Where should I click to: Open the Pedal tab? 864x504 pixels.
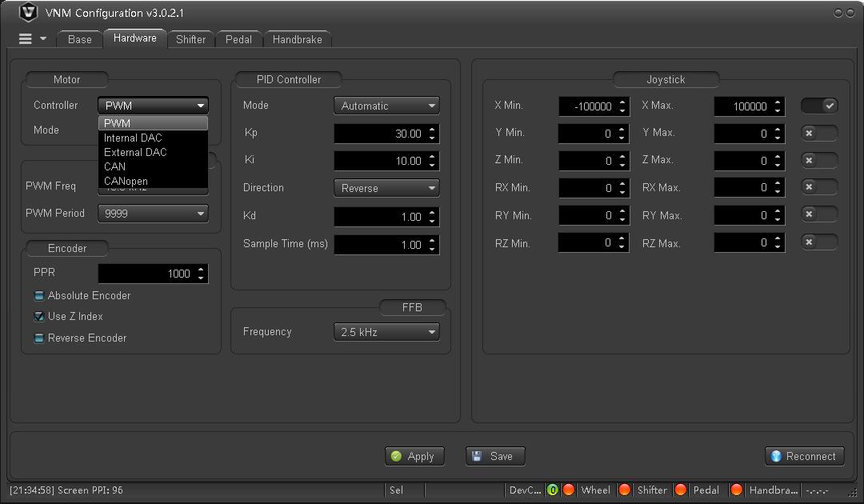[238, 40]
